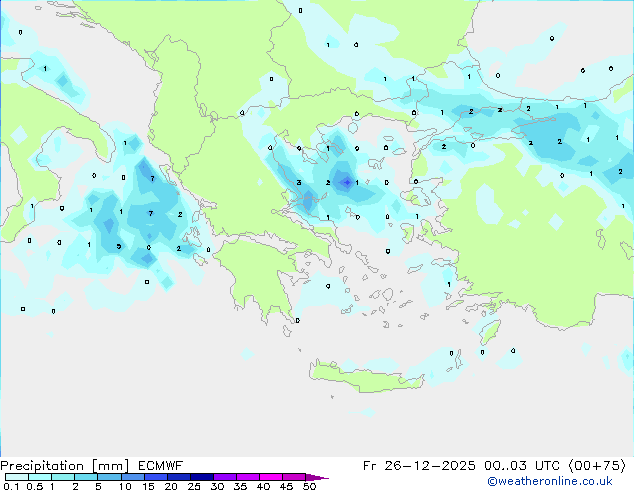Click the legend label '40'

[263, 486]
